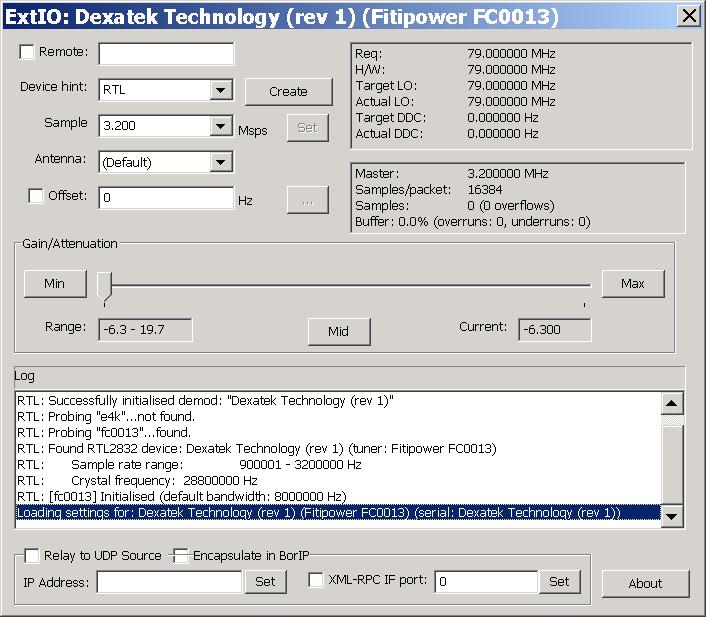Viewport: 707px width, 617px height.
Task: Click the Mid gain button
Action: [339, 332]
